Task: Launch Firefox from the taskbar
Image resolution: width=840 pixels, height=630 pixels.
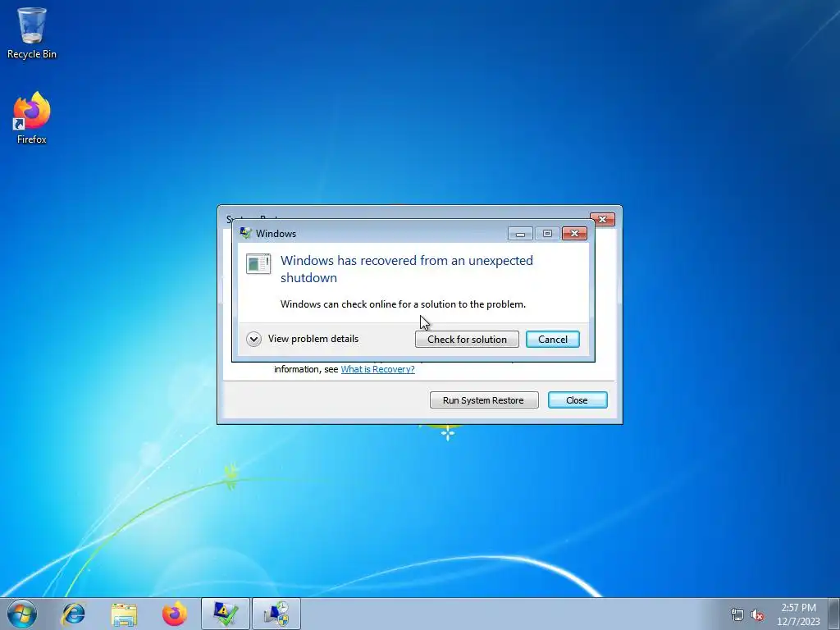Action: [x=175, y=614]
